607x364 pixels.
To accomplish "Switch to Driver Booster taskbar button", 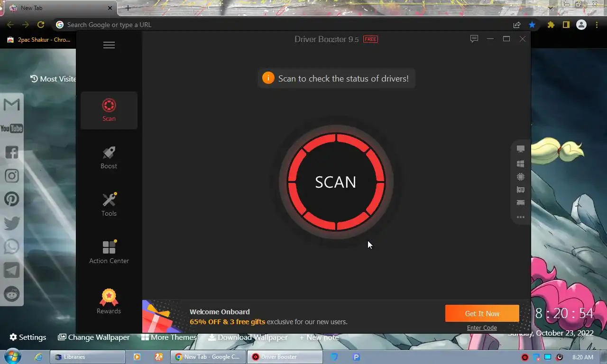I will click(x=285, y=357).
